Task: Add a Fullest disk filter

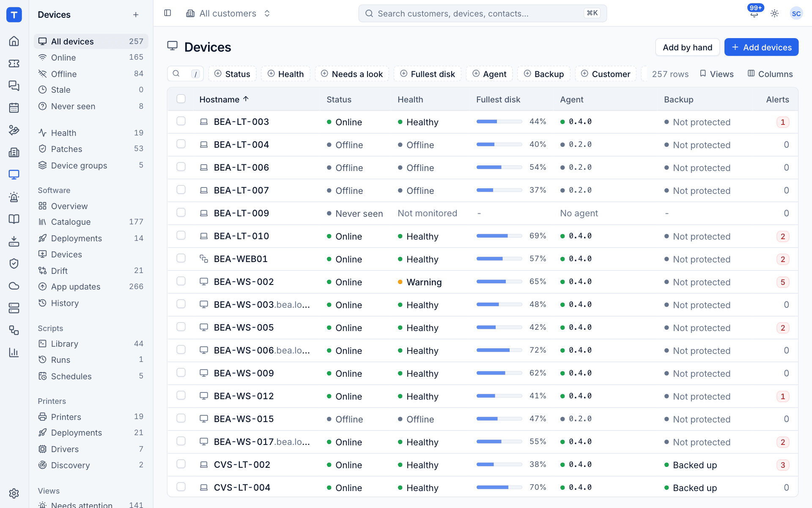Action: pos(427,74)
